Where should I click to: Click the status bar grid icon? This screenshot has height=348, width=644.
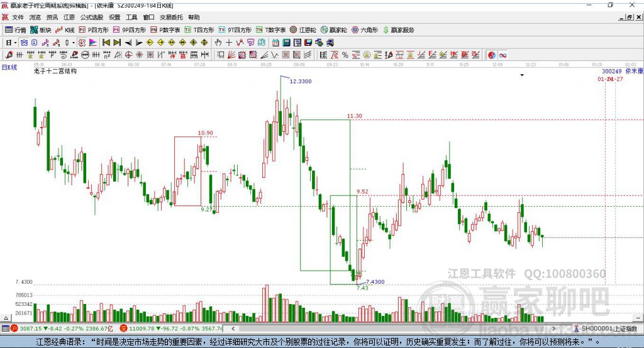[x=5, y=329]
